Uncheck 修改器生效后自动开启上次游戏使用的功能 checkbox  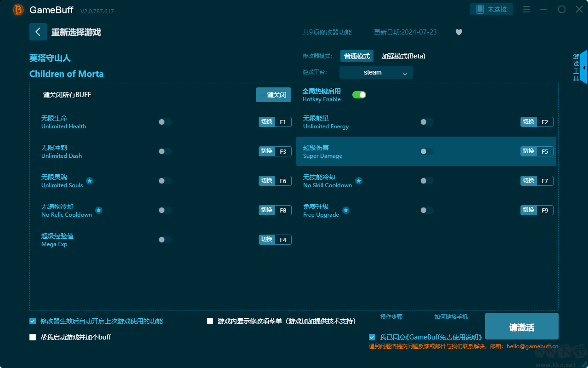(33, 321)
